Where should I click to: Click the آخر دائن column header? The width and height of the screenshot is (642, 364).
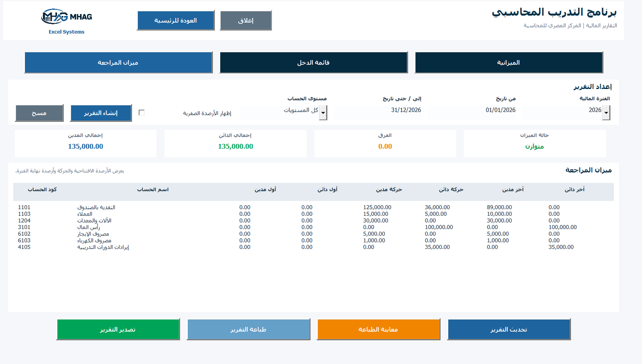[x=575, y=189]
